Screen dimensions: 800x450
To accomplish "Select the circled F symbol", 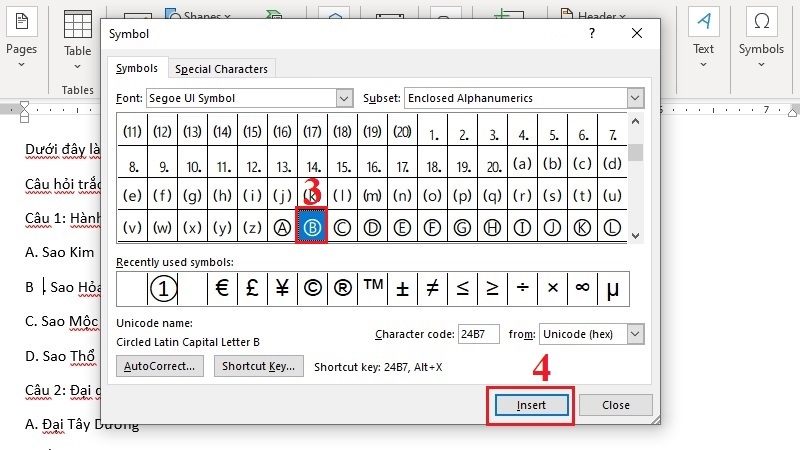I will 432,227.
